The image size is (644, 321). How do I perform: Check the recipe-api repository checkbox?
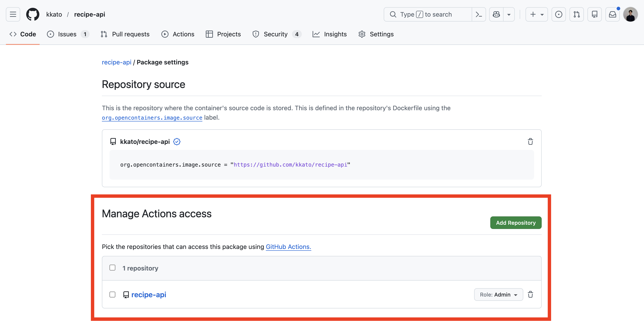click(112, 295)
